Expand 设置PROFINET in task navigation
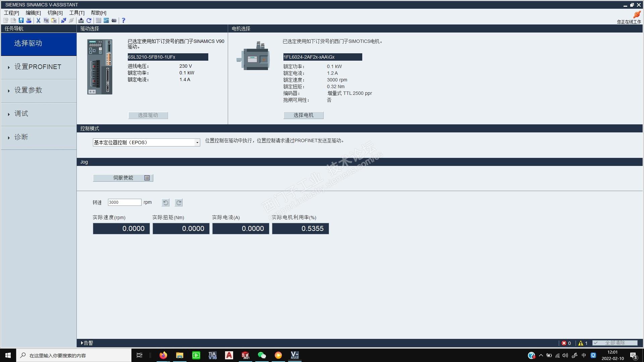Viewport: 644px width, 362px height. pyautogui.click(x=38, y=67)
